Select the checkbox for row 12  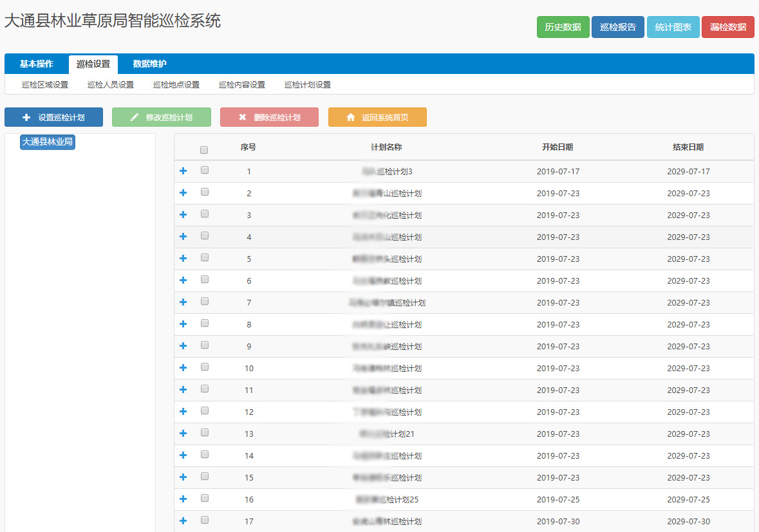click(205, 410)
